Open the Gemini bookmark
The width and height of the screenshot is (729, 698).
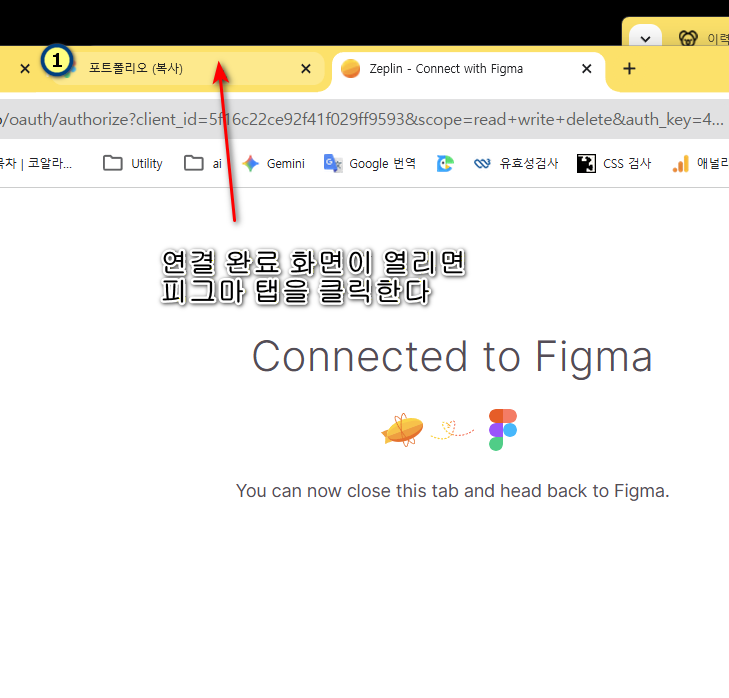[273, 163]
